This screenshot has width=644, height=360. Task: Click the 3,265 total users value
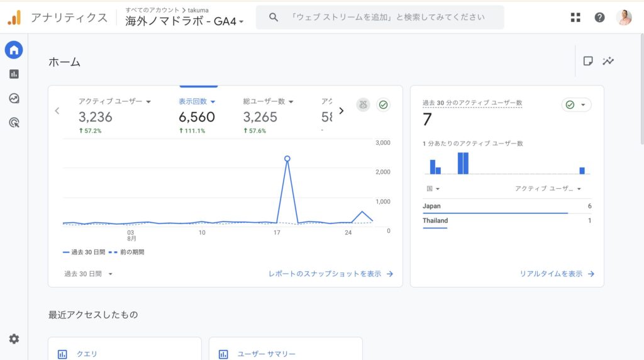pos(260,117)
